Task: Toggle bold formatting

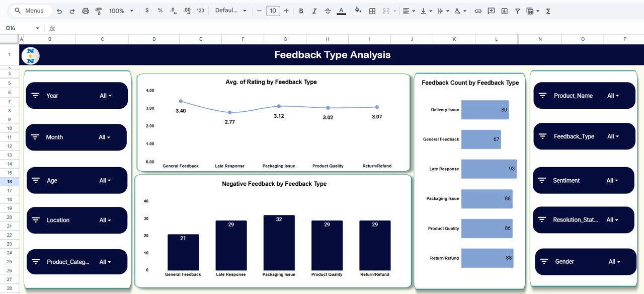Action: pyautogui.click(x=300, y=11)
